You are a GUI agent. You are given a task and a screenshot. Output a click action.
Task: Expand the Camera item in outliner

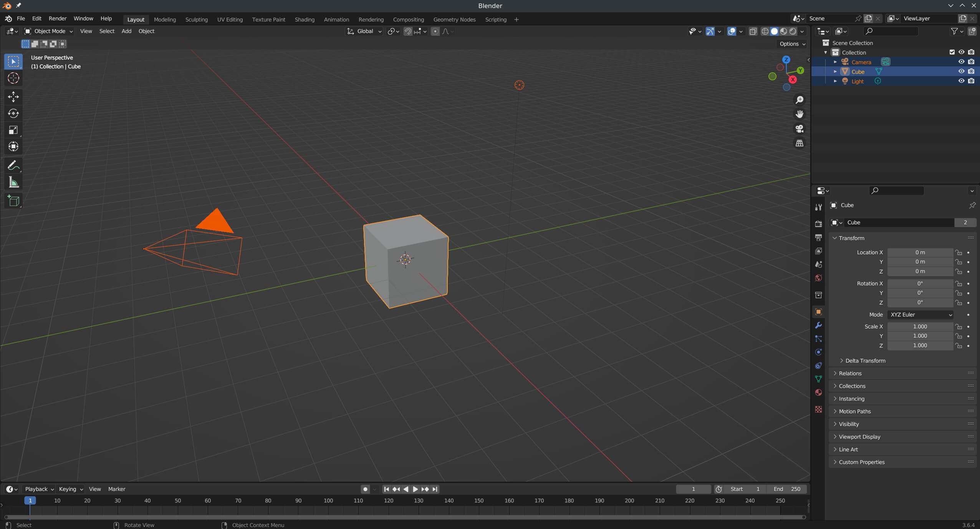tap(835, 62)
